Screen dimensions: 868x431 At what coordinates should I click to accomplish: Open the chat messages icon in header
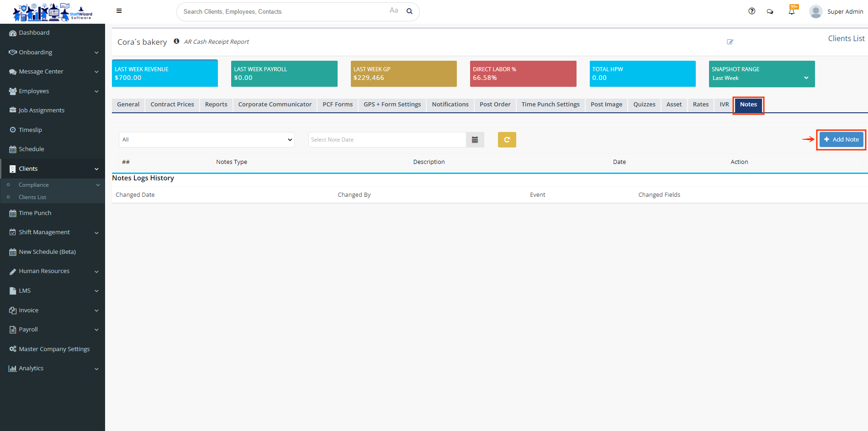[770, 11]
